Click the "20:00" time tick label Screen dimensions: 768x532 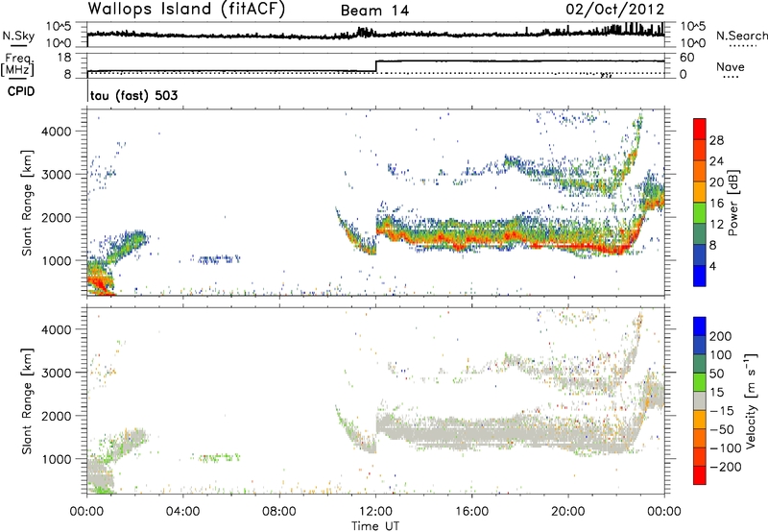tap(567, 512)
